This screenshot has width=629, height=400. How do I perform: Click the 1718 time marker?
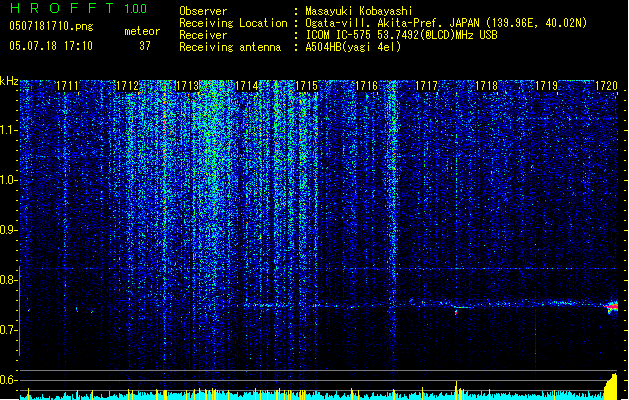pos(486,86)
